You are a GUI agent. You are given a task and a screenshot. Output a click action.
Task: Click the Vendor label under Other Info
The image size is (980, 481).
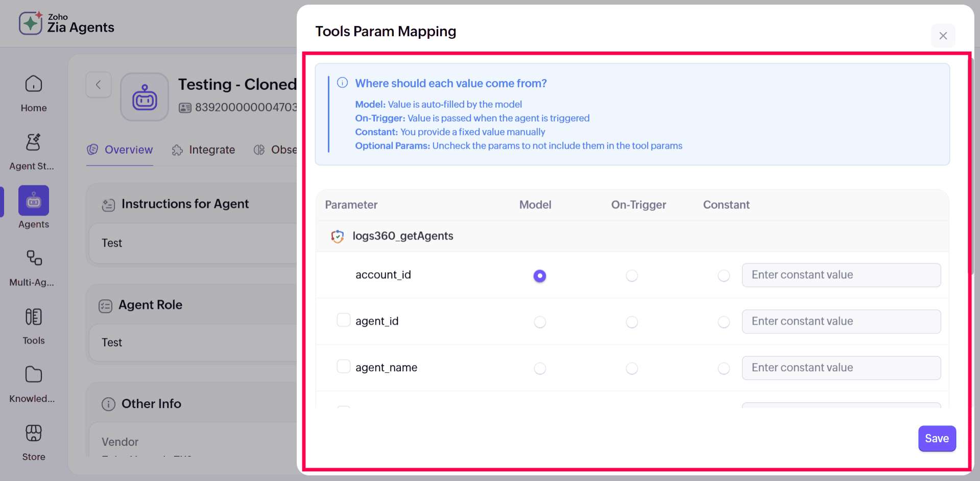120,442
